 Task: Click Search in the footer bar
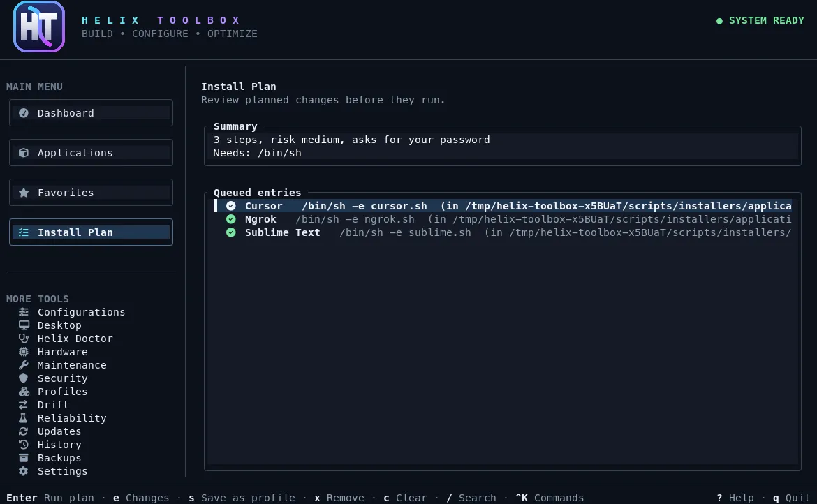pos(471,498)
